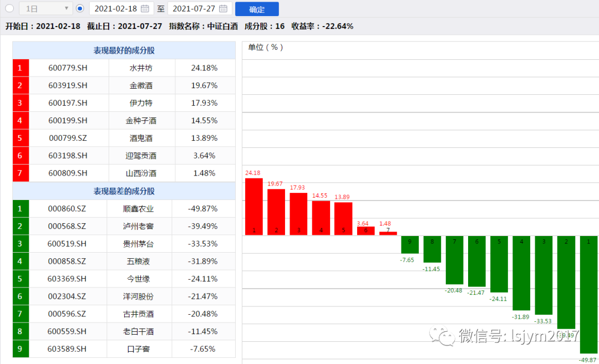Click the 表现最差的成分股 table header
The height and width of the screenshot is (364, 599).
tap(124, 191)
